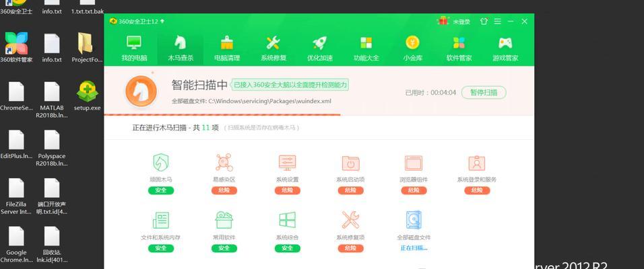This screenshot has height=269, width=644.
Task: Select the setup.exe desktop icon
Action: point(87,95)
